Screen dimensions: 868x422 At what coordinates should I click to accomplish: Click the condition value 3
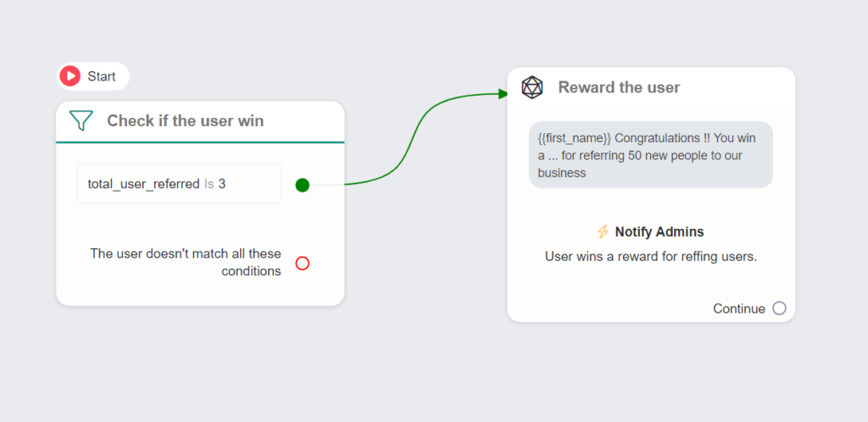(222, 184)
